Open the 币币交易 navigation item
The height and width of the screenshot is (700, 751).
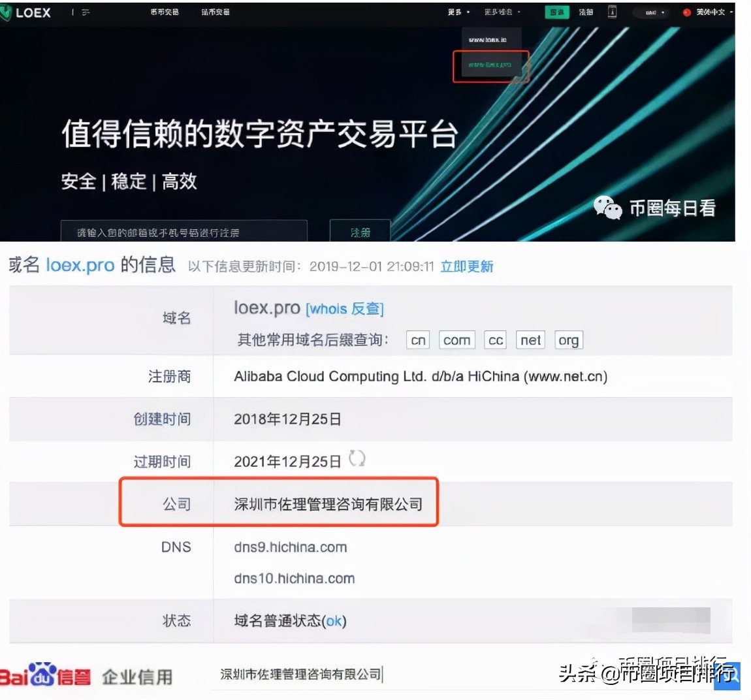165,12
